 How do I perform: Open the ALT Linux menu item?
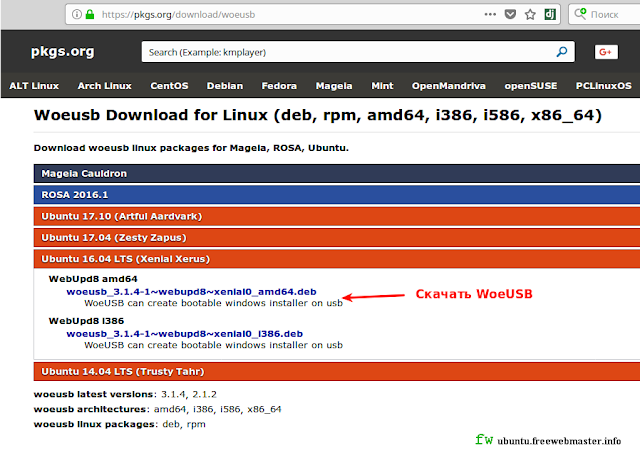coord(34,86)
